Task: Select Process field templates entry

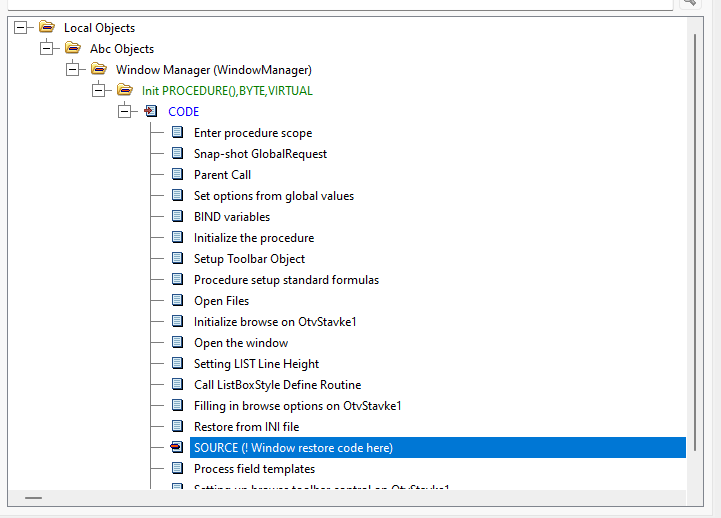Action: [254, 469]
